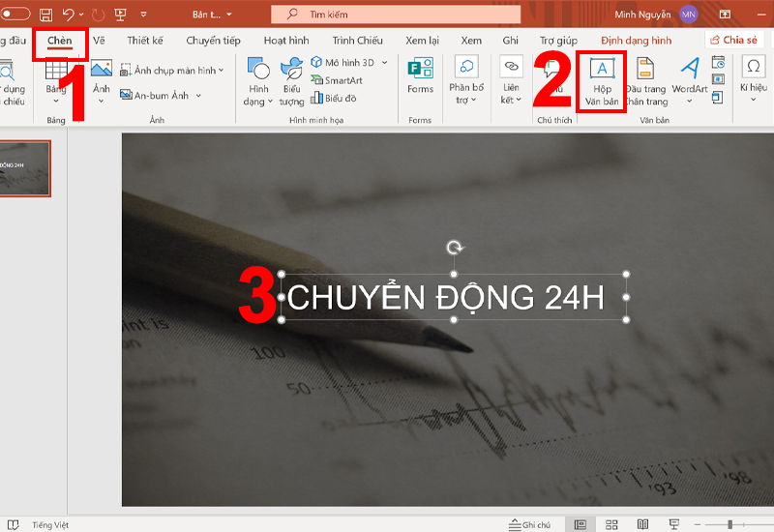This screenshot has width=774, height=532.
Task: Toggle Ghi chú notes pane
Action: coord(529,524)
